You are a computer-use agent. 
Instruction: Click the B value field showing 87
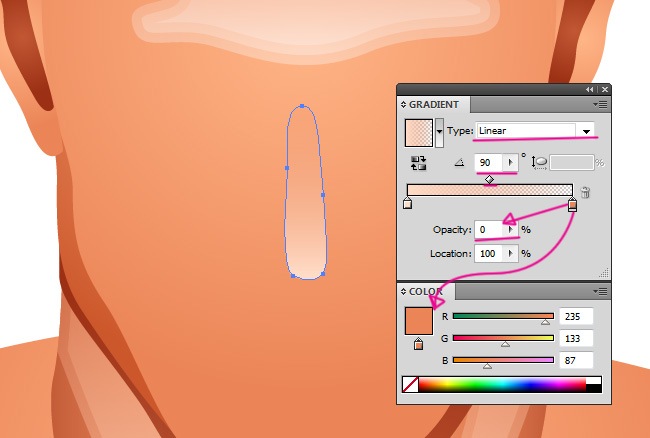tap(576, 361)
